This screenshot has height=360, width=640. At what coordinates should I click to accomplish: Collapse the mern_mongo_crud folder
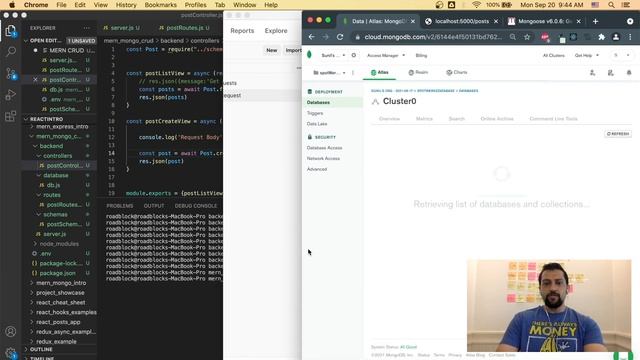32,136
